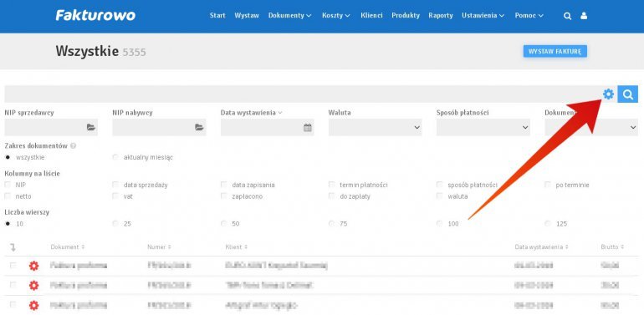The image size is (644, 315).
Task: Go to Start in the navbar
Action: pos(217,16)
